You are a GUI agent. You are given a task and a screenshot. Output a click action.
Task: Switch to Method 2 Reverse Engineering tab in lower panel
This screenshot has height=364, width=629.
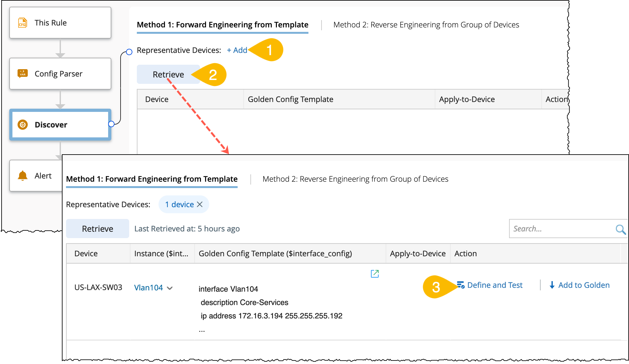click(x=355, y=179)
